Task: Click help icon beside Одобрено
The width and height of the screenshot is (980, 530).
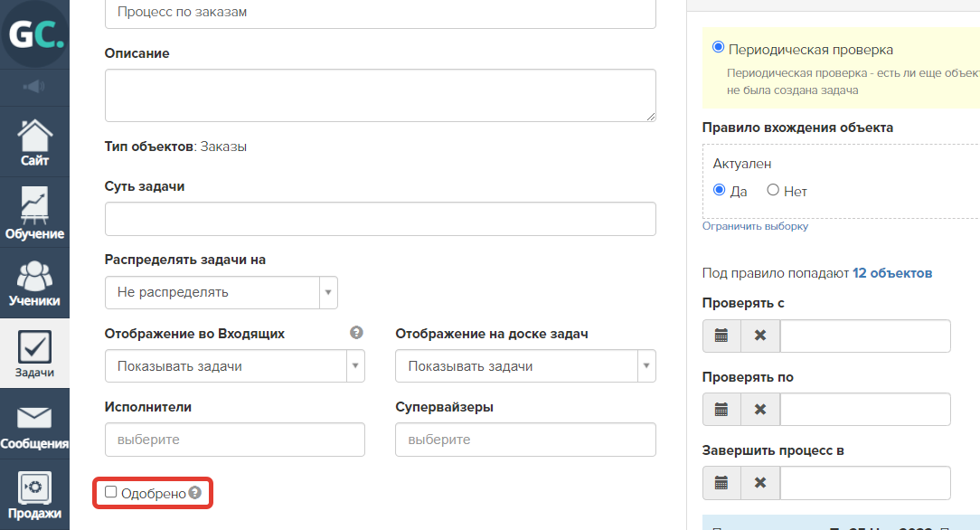Action: [x=194, y=493]
